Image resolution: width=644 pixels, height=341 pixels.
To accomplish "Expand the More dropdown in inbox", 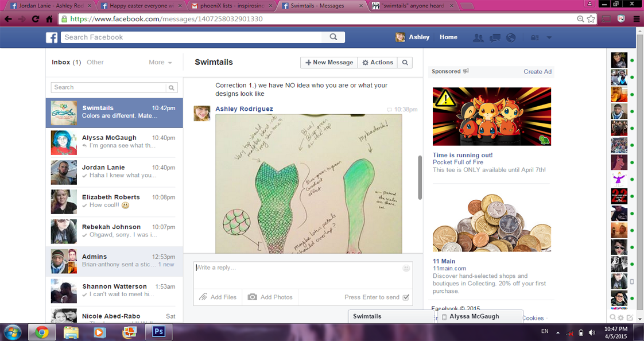I will (x=160, y=63).
